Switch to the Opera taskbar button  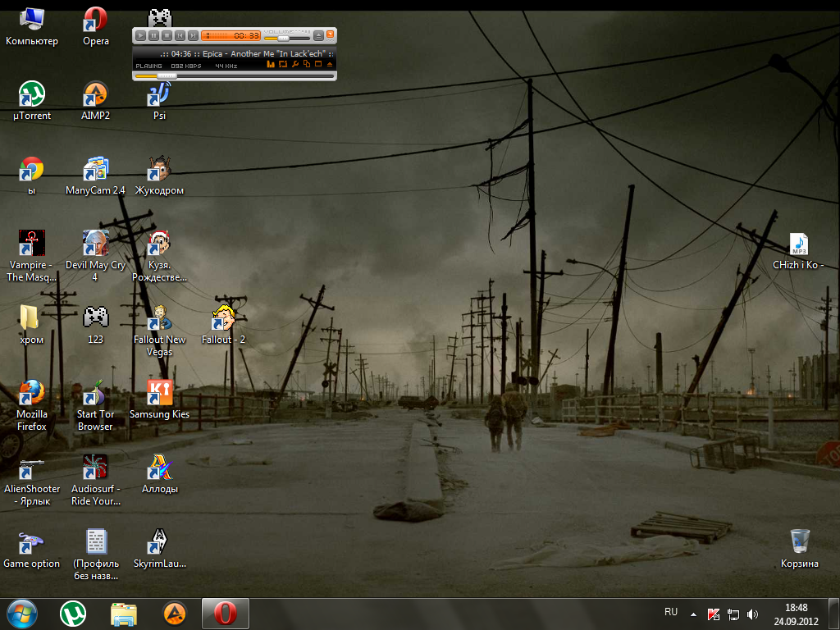226,614
